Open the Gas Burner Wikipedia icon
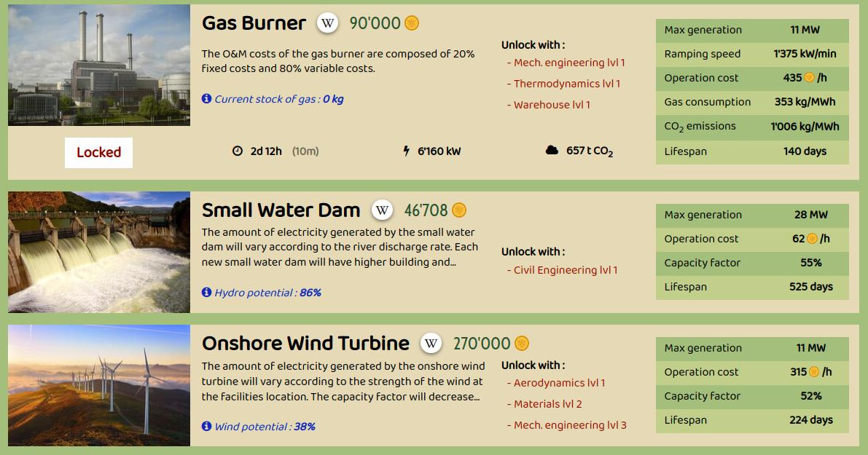The width and height of the screenshot is (868, 455). [x=328, y=23]
